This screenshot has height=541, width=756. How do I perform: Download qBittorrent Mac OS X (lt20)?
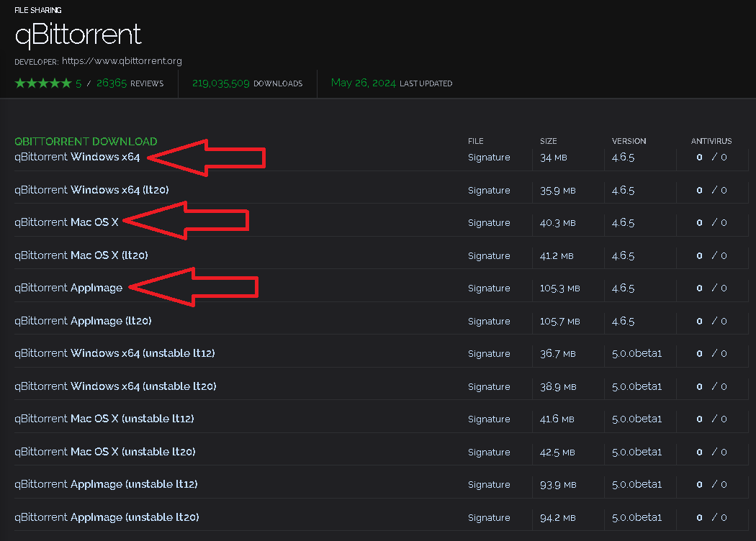81,255
